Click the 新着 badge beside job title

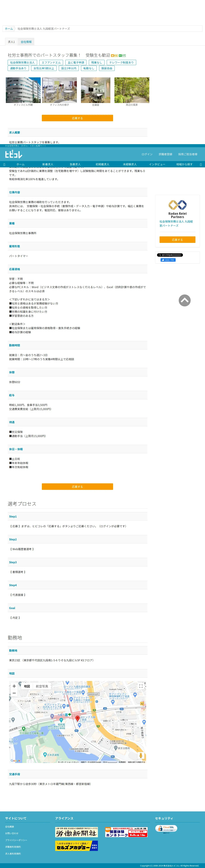115,56
